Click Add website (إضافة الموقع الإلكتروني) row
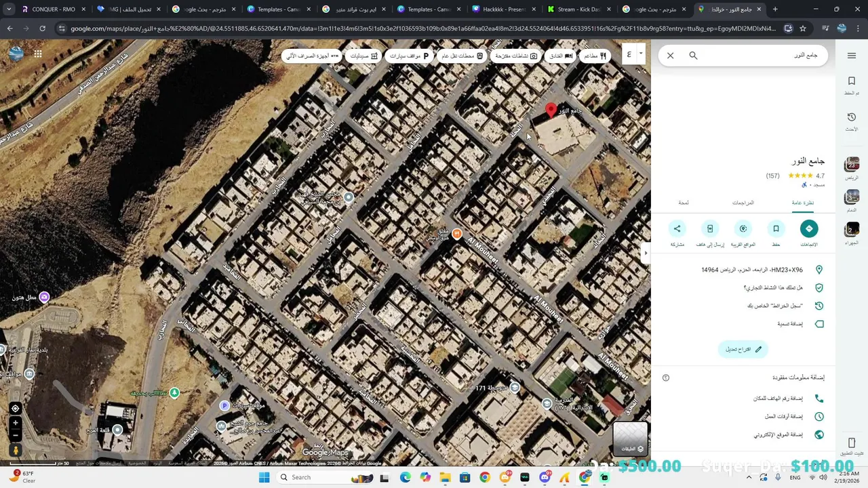The image size is (868, 488). (x=743, y=434)
